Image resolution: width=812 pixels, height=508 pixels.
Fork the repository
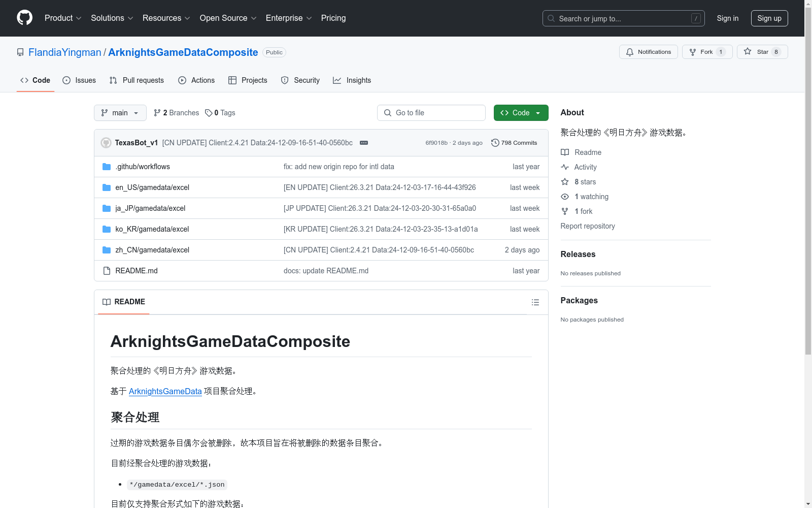(707, 52)
